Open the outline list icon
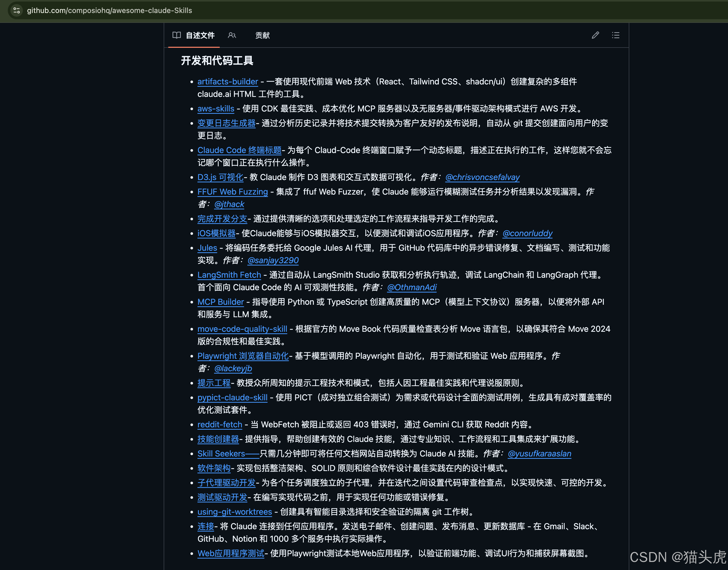 [x=616, y=35]
